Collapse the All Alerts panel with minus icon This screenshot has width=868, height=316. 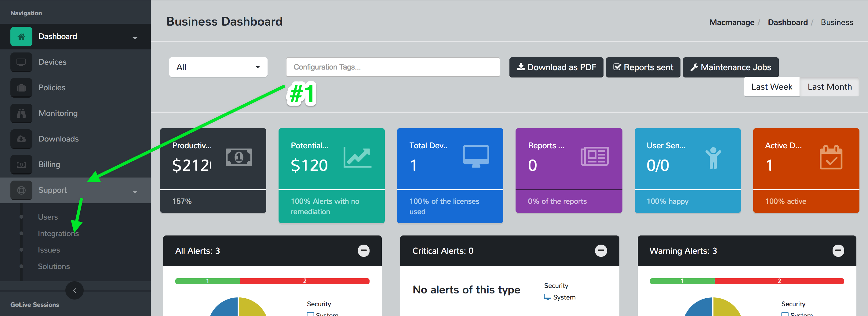pos(363,250)
